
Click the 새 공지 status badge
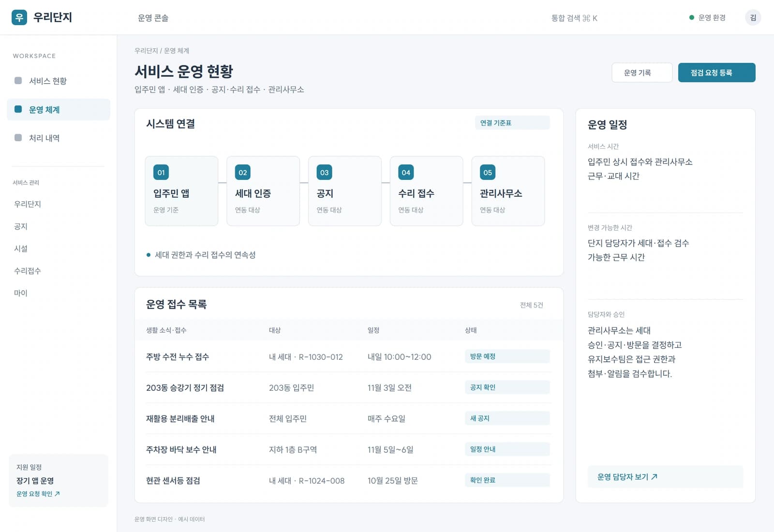tap(507, 418)
